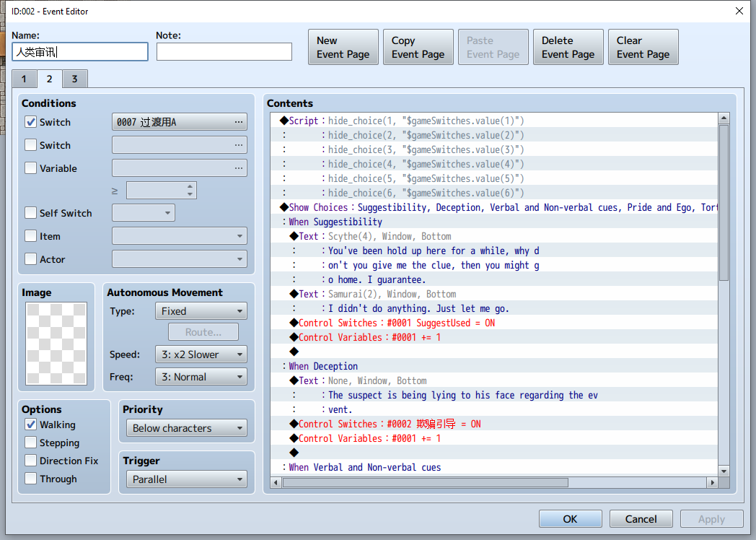This screenshot has width=756, height=540.
Task: Open the Speed dropdown
Action: tap(201, 354)
